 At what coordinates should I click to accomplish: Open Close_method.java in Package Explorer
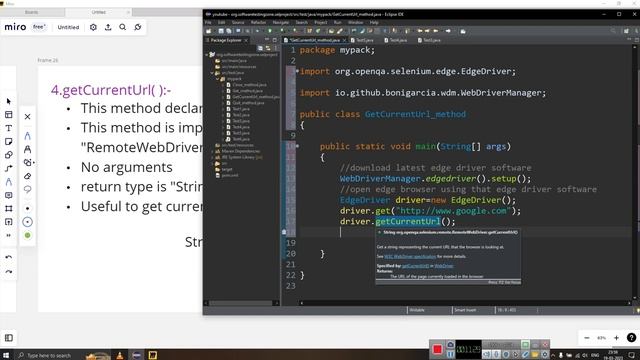point(249,85)
